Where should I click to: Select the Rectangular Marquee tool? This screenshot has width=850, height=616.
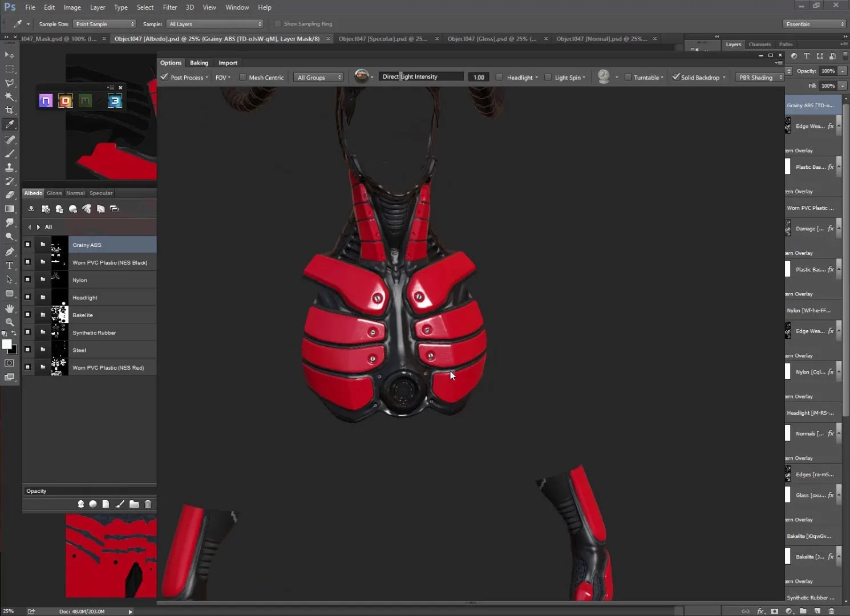tap(10, 69)
